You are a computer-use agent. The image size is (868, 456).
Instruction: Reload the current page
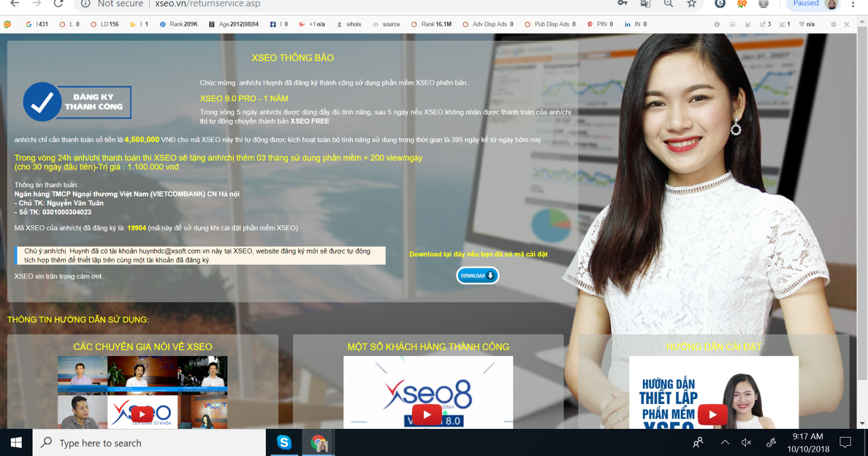59,3
